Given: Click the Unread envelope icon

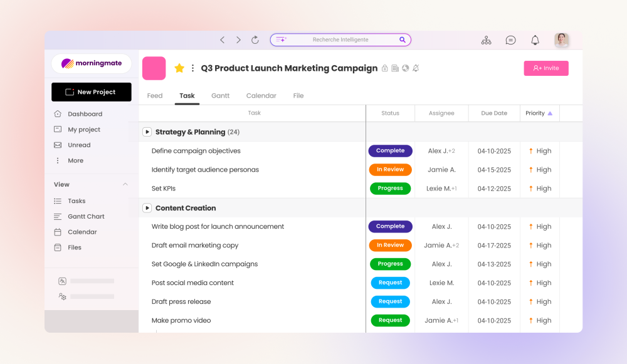Looking at the screenshot, I should [x=58, y=145].
